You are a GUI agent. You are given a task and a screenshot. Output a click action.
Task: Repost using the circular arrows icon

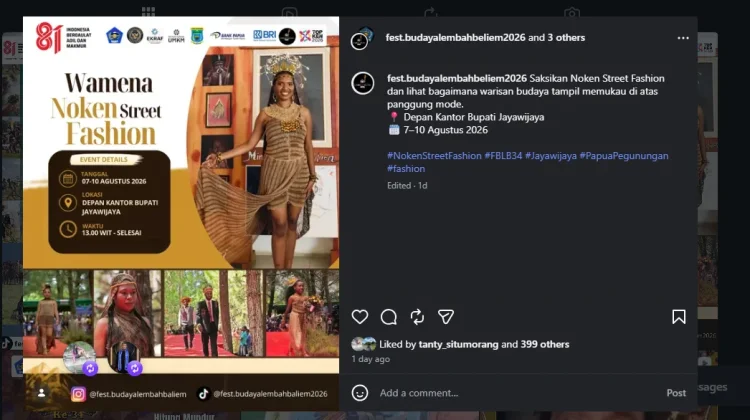(x=417, y=317)
